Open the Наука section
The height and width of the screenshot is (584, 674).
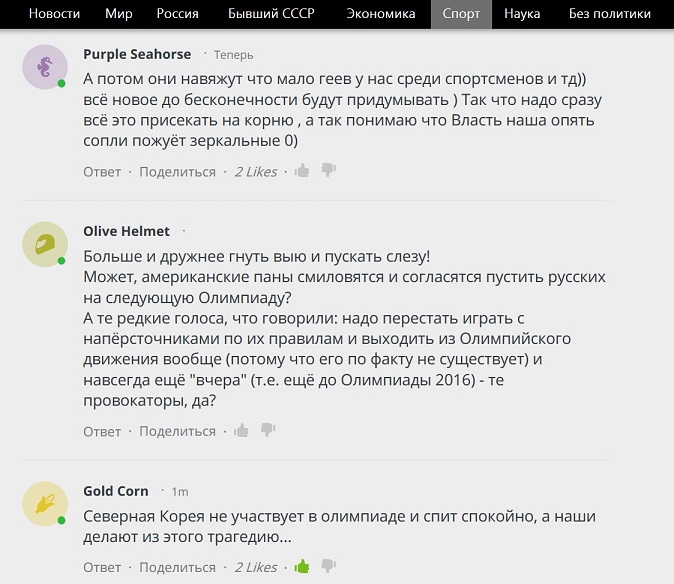522,14
